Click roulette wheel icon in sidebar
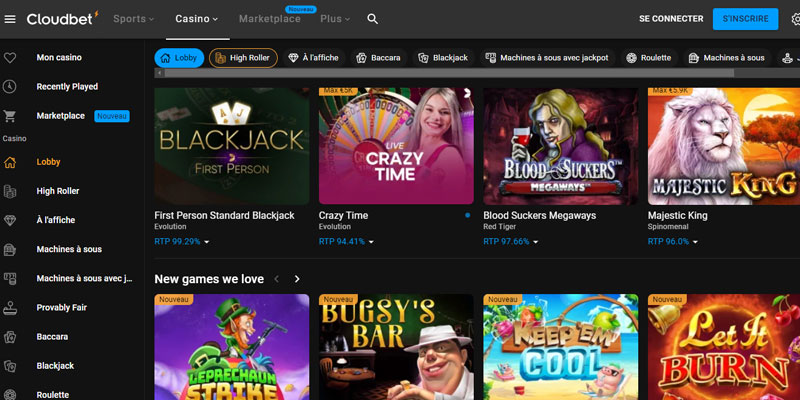The image size is (800, 400). (10, 395)
